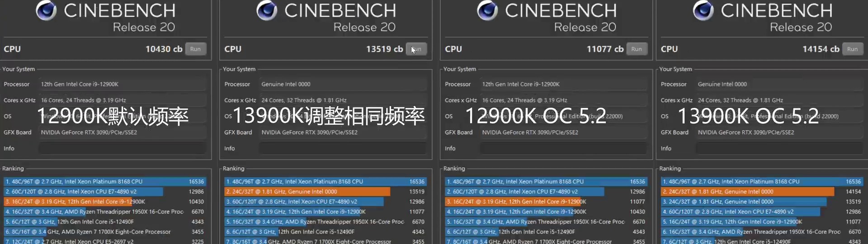868x244 pixels.
Task: Select the Processor field in the 11077 cb window
Action: coord(564,84)
